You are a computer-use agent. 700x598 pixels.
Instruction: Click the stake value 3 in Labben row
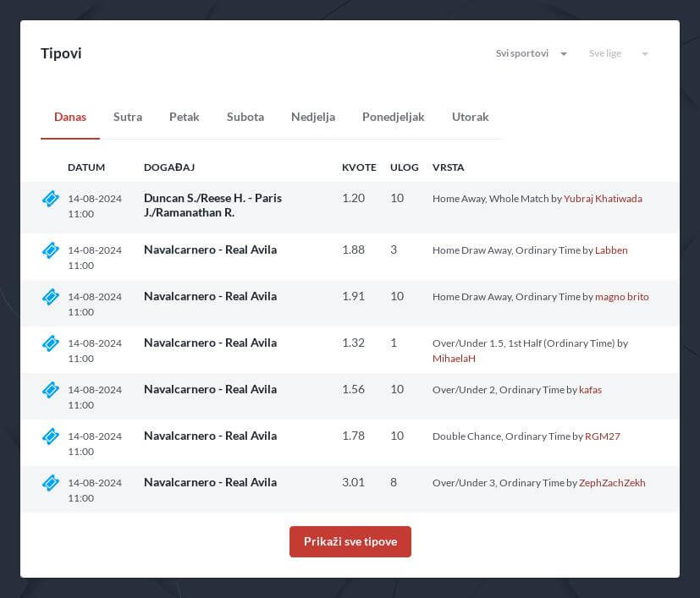[x=394, y=250]
